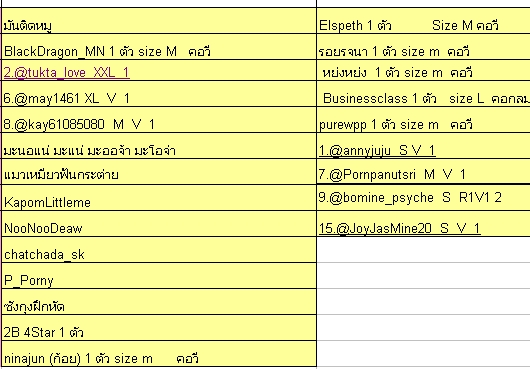
Task: Click the empty white cell below 15.@JoyJasMine20
Action: click(424, 250)
